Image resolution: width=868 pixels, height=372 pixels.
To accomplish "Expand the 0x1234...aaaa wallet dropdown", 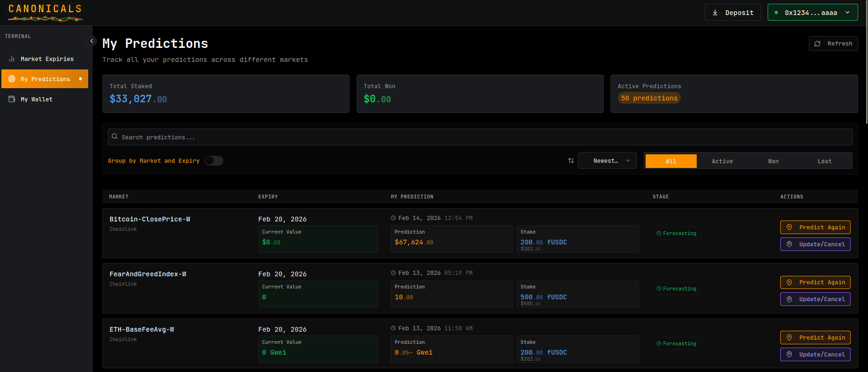I will tap(812, 13).
